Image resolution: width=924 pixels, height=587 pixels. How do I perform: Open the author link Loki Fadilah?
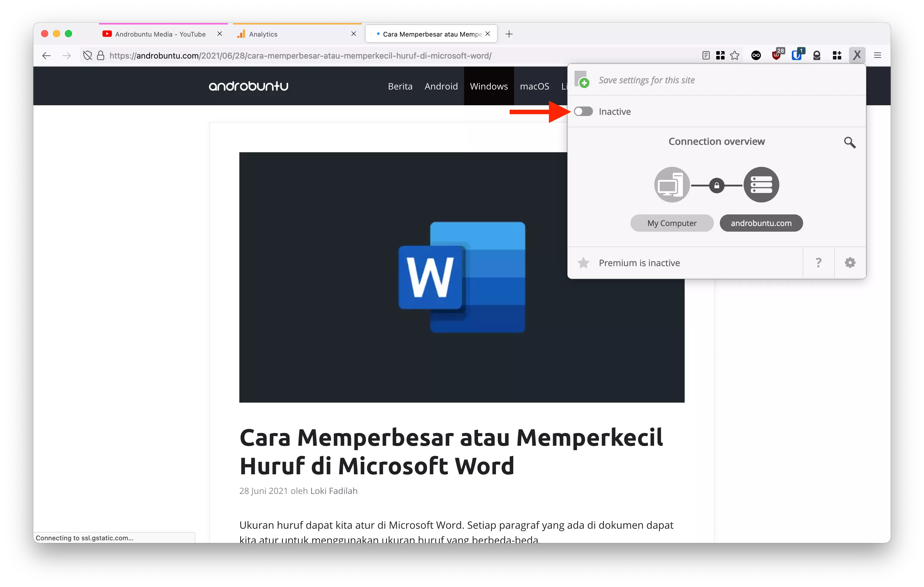pyautogui.click(x=333, y=491)
